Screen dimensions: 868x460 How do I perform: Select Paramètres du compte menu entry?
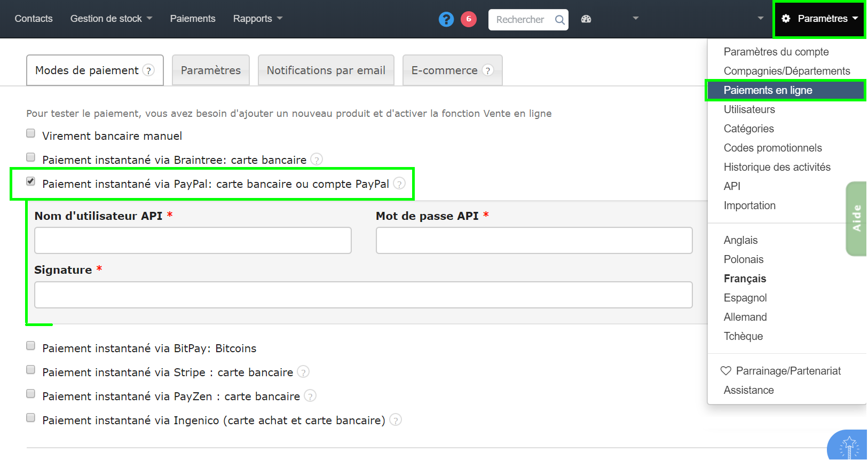(776, 52)
